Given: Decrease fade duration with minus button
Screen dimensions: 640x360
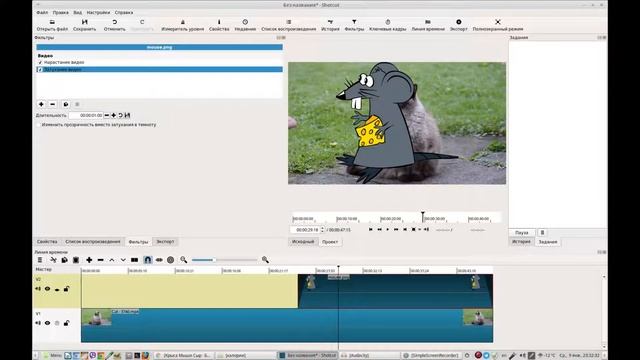Looking at the screenshot, I should pyautogui.click(x=107, y=116).
